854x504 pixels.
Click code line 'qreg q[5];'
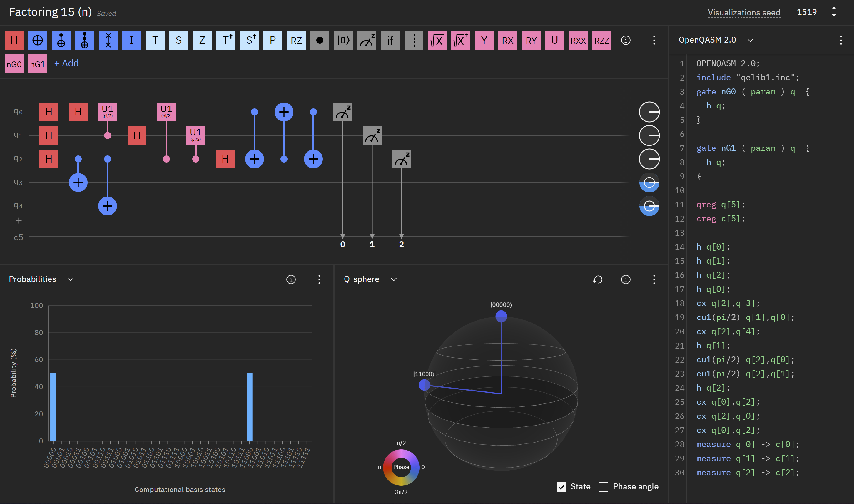(x=721, y=205)
